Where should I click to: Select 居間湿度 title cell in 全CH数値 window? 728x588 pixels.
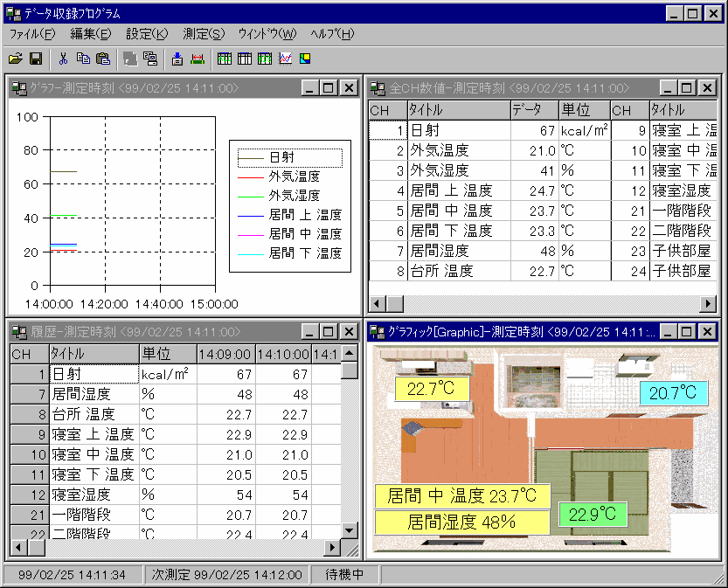459,251
